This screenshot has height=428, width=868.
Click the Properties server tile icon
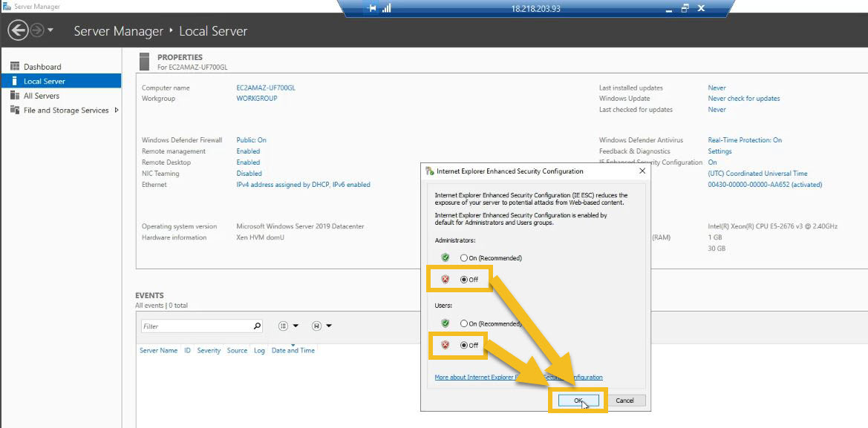(x=145, y=62)
